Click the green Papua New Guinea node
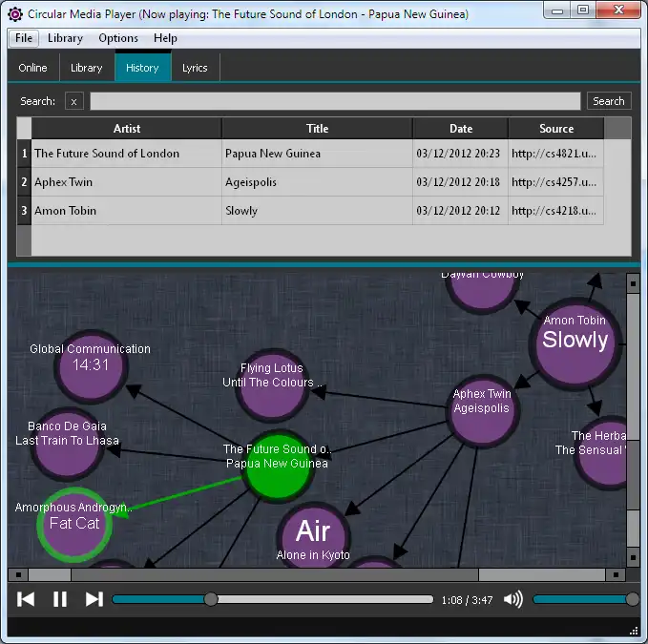The width and height of the screenshot is (648, 644). click(x=278, y=467)
